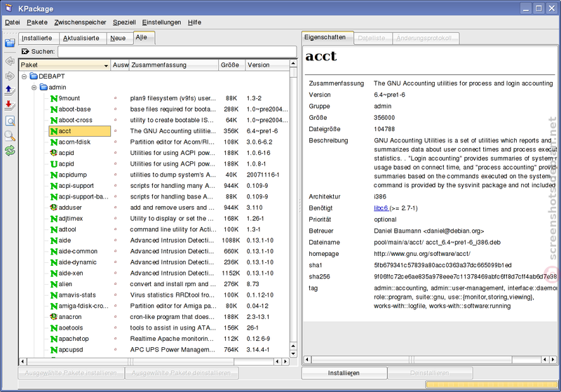
Task: Toggle selection mark for 9mount row
Action: (115, 98)
